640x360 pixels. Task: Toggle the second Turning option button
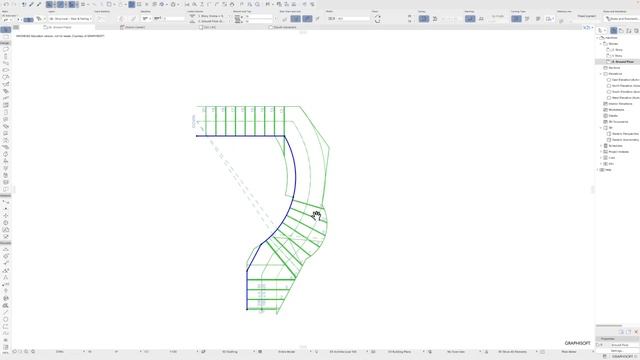(435, 19)
